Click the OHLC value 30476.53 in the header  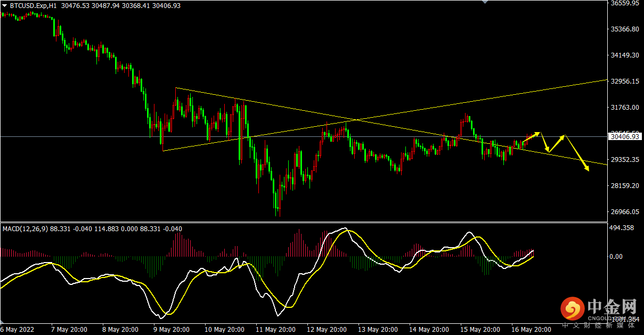(76, 5)
